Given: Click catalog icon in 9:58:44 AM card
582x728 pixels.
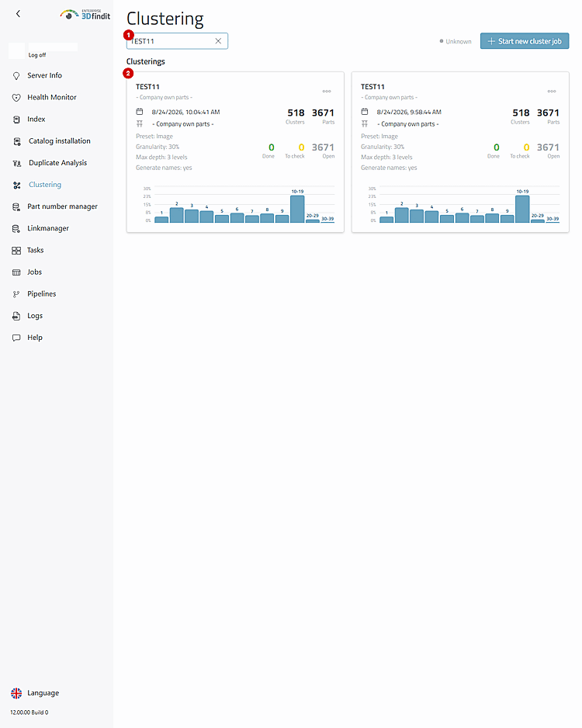Looking at the screenshot, I should [x=364, y=124].
